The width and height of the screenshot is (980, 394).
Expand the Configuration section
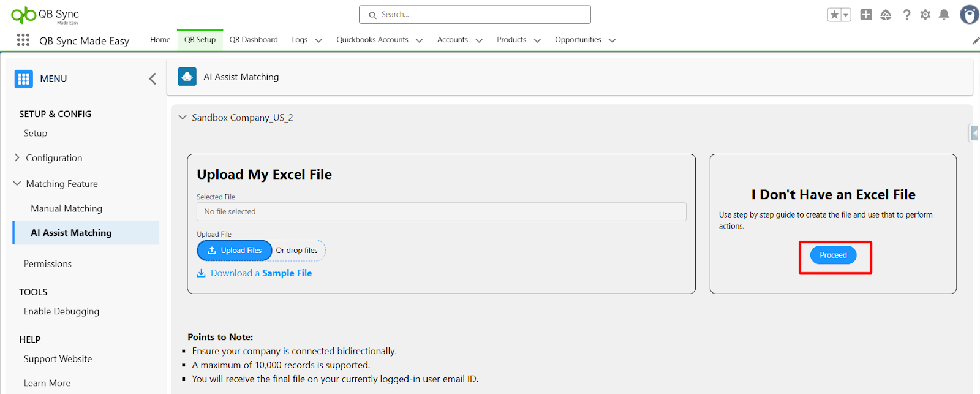pyautogui.click(x=17, y=157)
